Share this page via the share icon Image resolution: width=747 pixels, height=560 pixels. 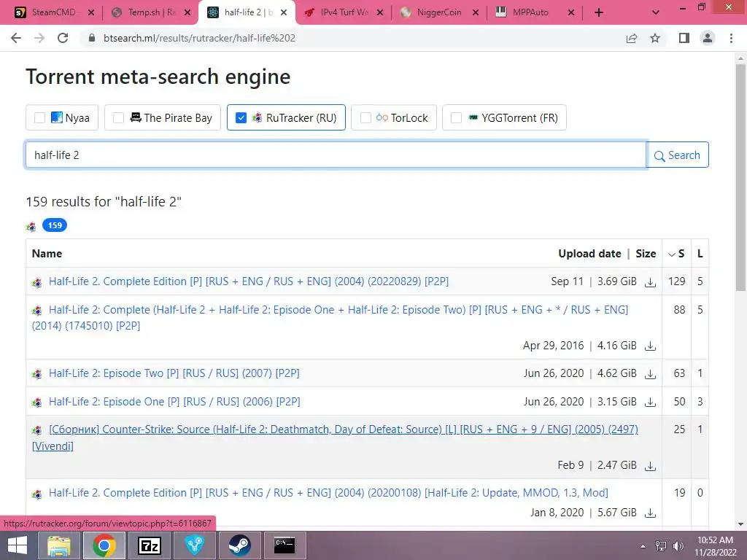632,38
